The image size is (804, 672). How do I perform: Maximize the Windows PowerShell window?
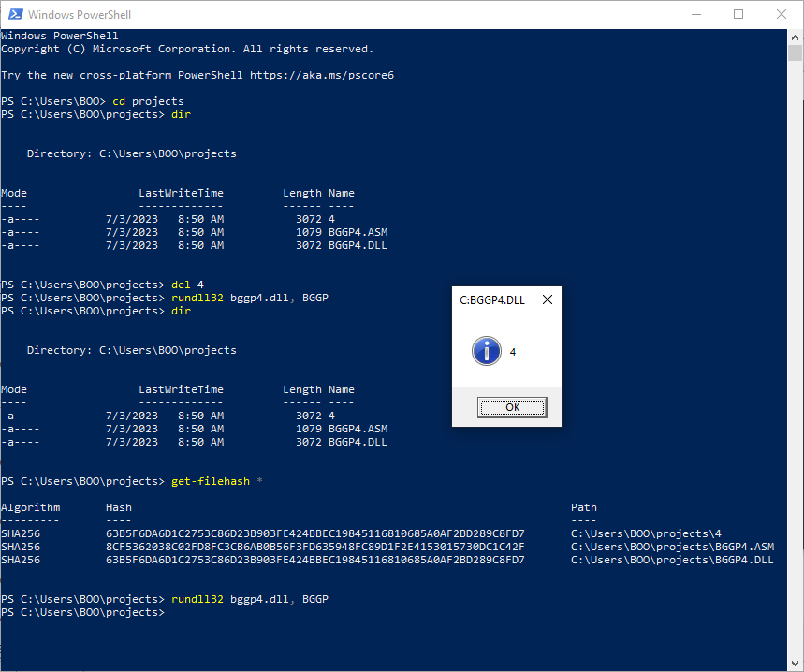pos(738,15)
